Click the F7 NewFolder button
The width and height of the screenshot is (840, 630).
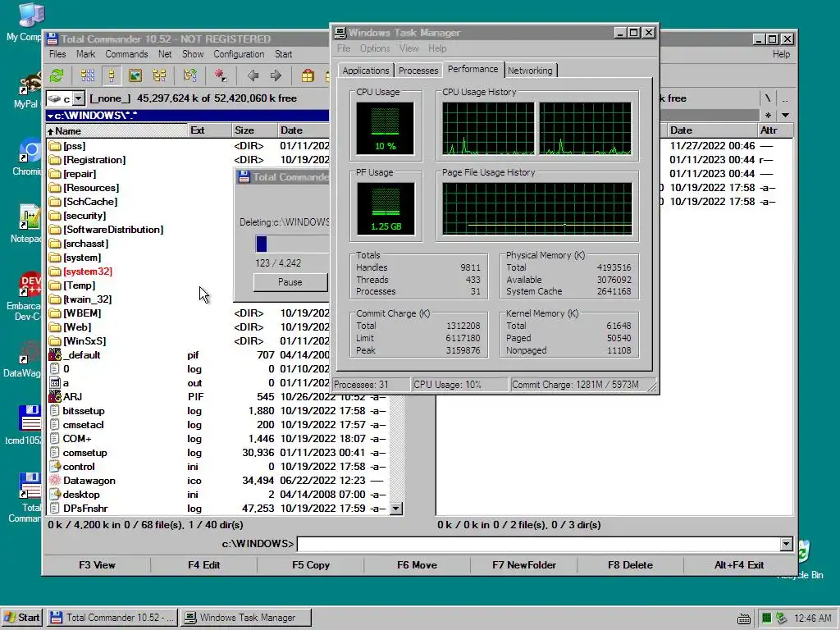(524, 565)
